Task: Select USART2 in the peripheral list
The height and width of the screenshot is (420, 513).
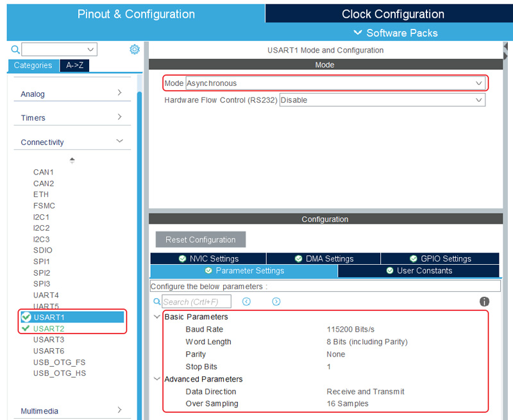Action: [49, 328]
